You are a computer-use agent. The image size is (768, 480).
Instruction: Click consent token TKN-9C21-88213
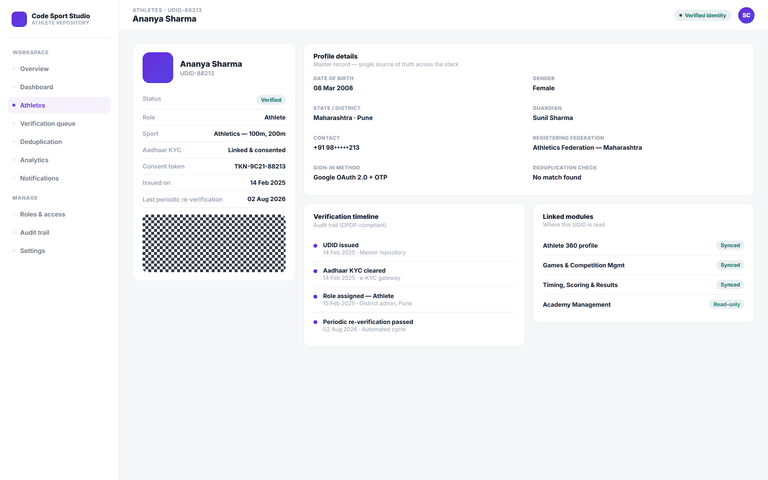260,167
